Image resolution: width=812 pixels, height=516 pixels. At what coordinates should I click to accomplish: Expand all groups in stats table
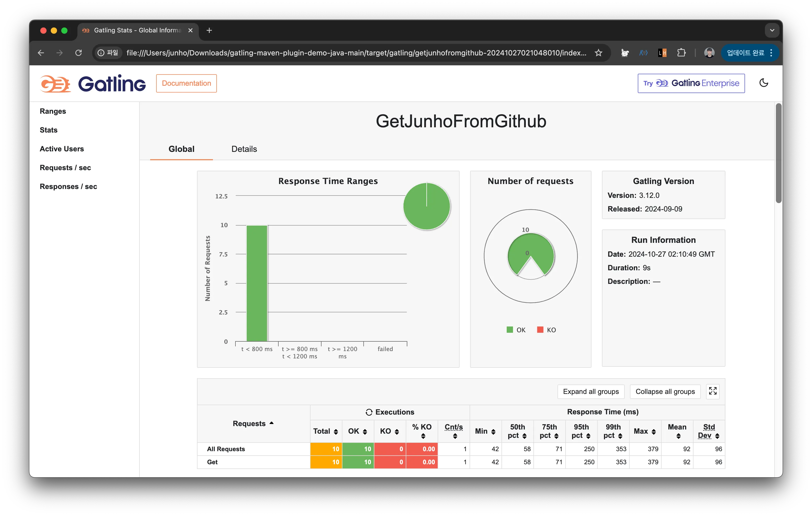coord(591,392)
